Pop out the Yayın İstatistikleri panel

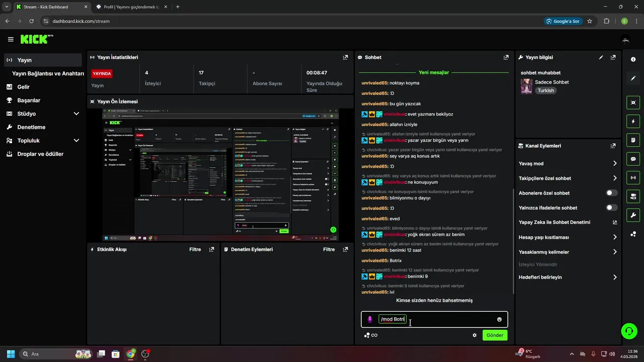345,57
